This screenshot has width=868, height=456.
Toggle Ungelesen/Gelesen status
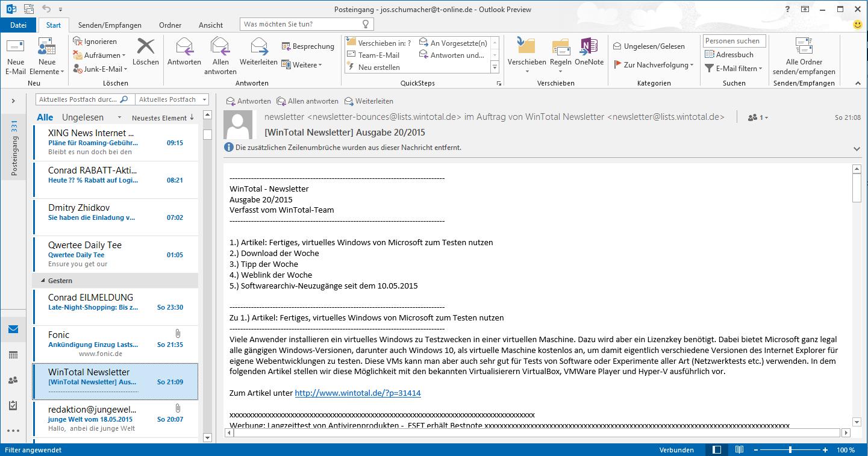[x=649, y=46]
